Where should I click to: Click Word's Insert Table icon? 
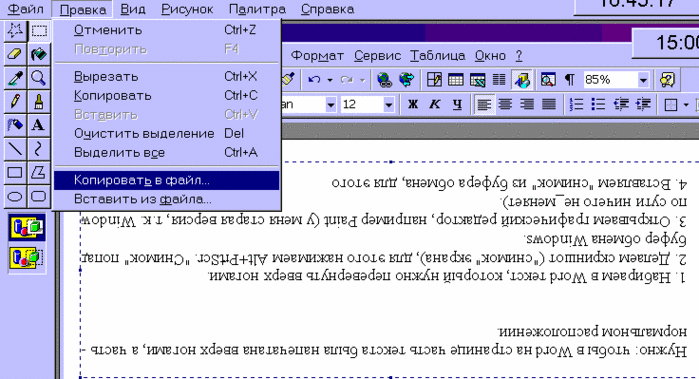click(455, 80)
